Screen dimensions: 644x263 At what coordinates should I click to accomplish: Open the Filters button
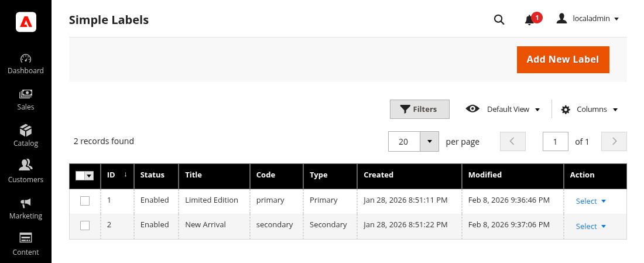419,110
